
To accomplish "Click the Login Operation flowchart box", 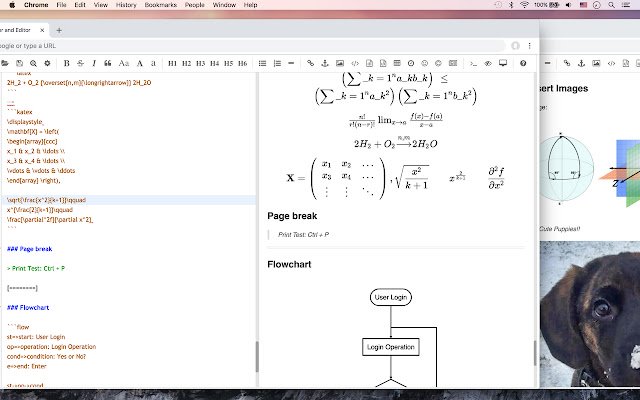I will [x=391, y=347].
